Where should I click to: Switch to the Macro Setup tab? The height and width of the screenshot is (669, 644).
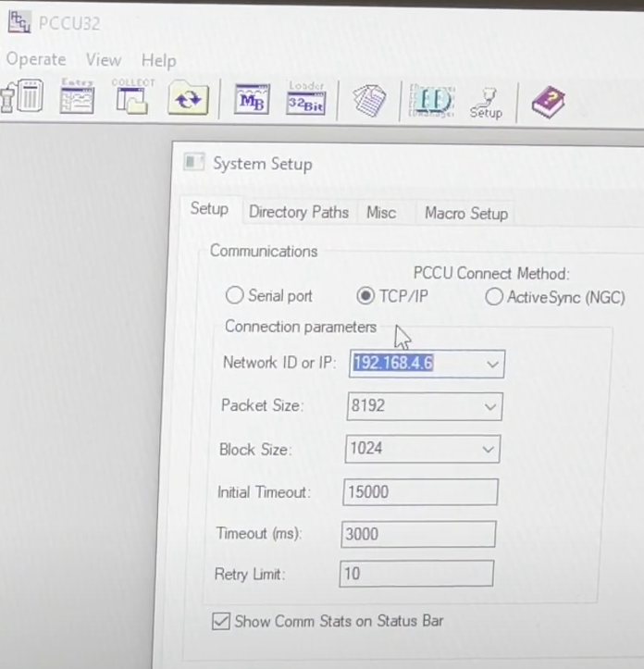[x=466, y=214]
